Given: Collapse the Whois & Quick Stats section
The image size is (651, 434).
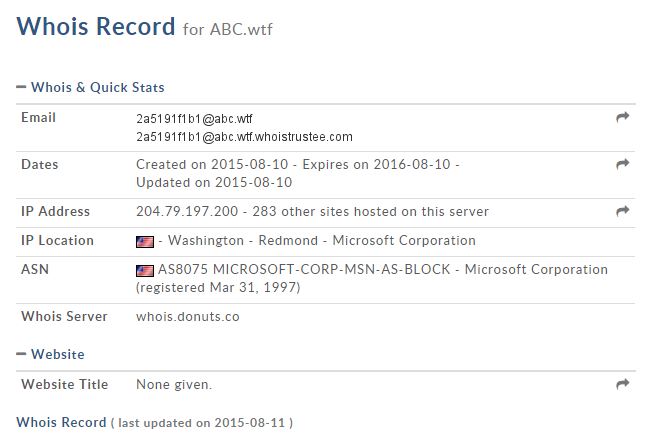Looking at the screenshot, I should click(x=21, y=88).
